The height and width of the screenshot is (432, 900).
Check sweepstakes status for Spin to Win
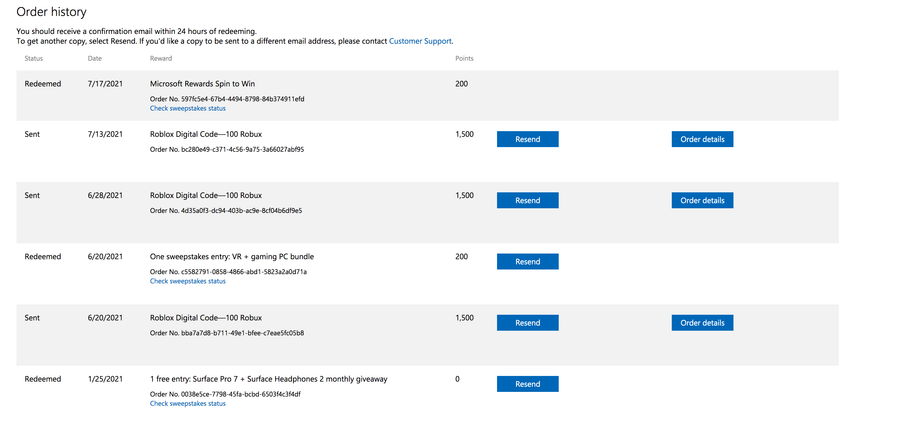(x=188, y=109)
